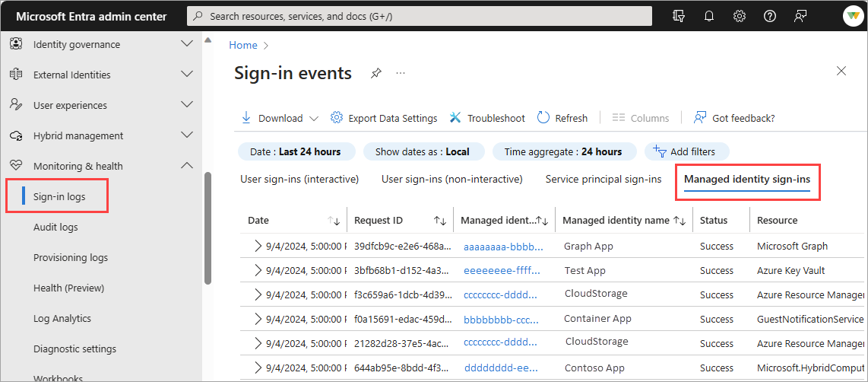The image size is (868, 382).
Task: Click the help question mark icon
Action: 769,16
